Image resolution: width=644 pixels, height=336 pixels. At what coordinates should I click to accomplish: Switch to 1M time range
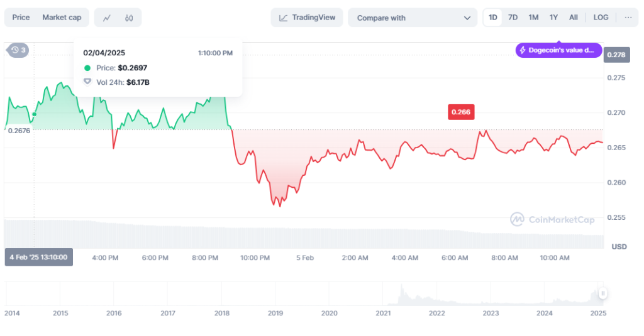tap(533, 18)
